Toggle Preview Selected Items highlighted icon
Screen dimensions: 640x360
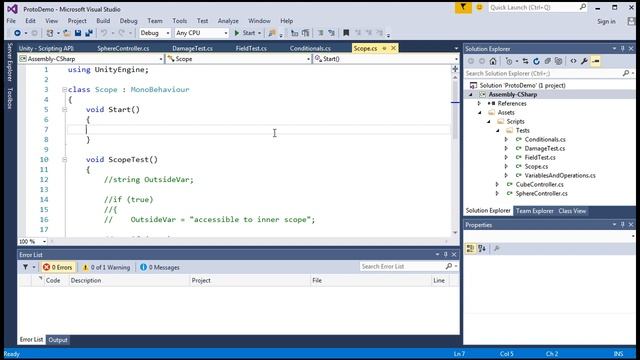pyautogui.click(x=596, y=61)
